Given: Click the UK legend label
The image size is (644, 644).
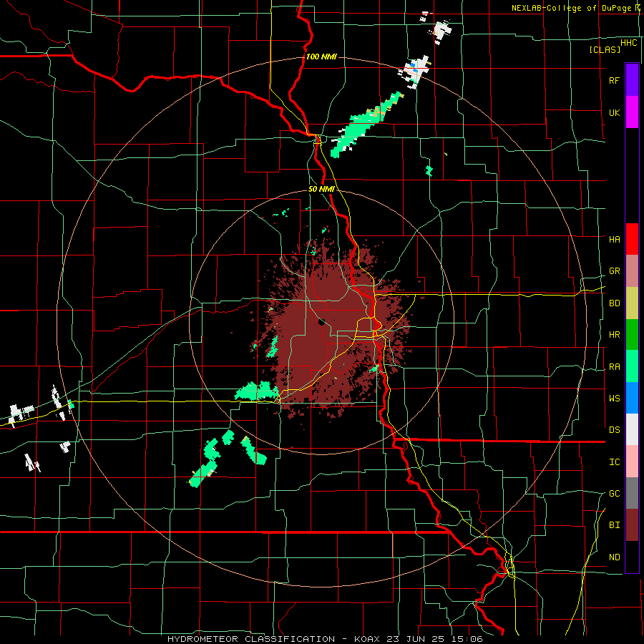Looking at the screenshot, I should [x=614, y=112].
